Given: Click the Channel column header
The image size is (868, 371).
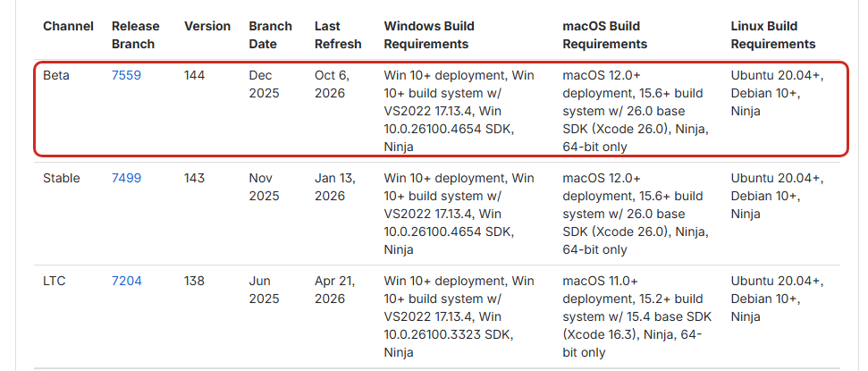Looking at the screenshot, I should 68,26.
